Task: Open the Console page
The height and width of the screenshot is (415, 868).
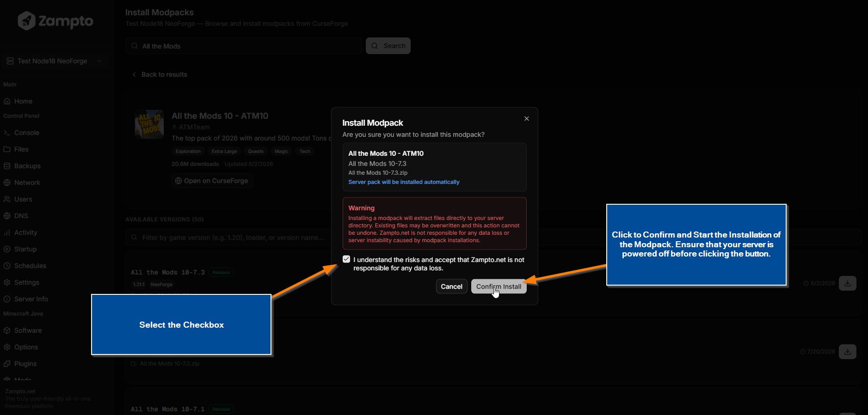Action: (x=27, y=133)
